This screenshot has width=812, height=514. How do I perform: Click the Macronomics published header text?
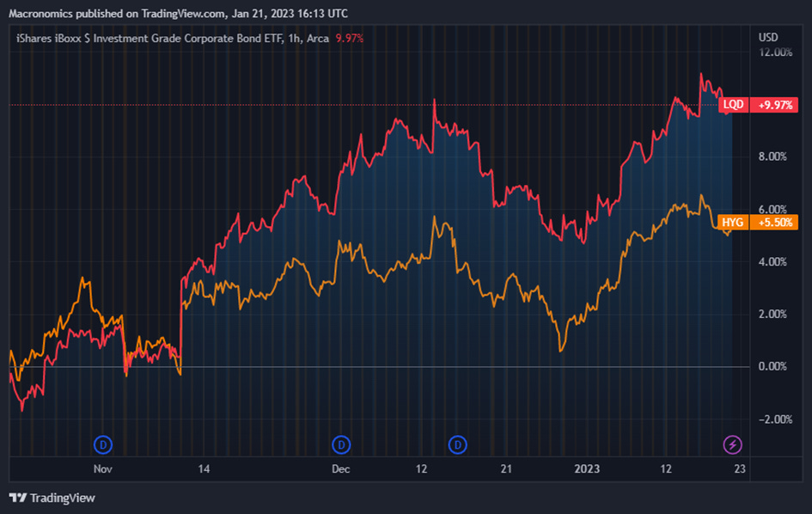click(178, 14)
